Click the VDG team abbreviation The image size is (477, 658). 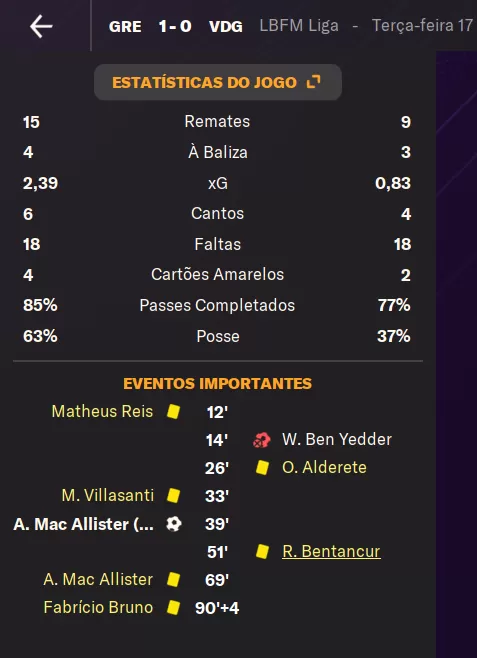(226, 26)
